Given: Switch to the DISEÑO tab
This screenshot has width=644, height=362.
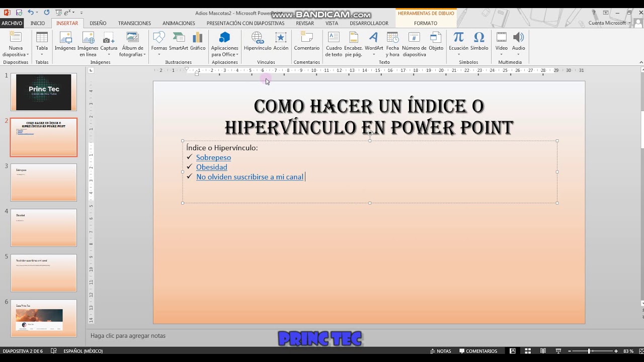Looking at the screenshot, I should tap(98, 23).
